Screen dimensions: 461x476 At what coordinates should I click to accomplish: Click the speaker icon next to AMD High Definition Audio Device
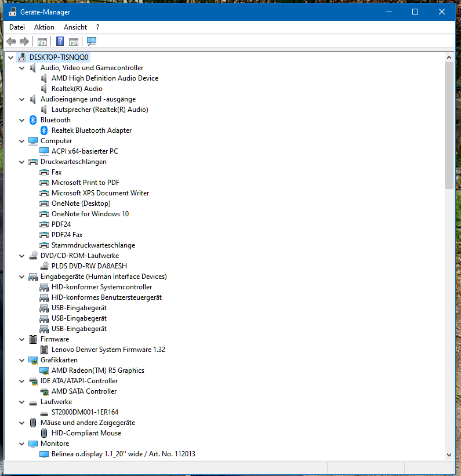(x=44, y=78)
